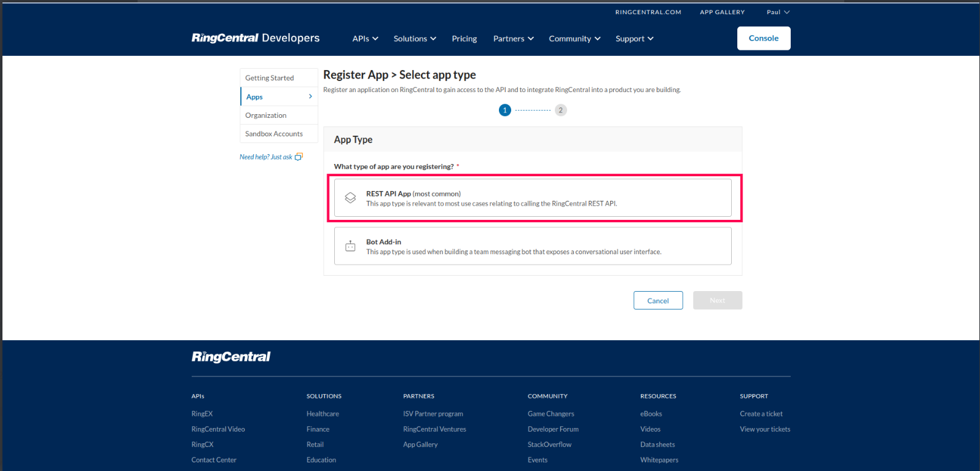The image size is (980, 471).
Task: Click step 1 circle indicator
Action: 505,111
